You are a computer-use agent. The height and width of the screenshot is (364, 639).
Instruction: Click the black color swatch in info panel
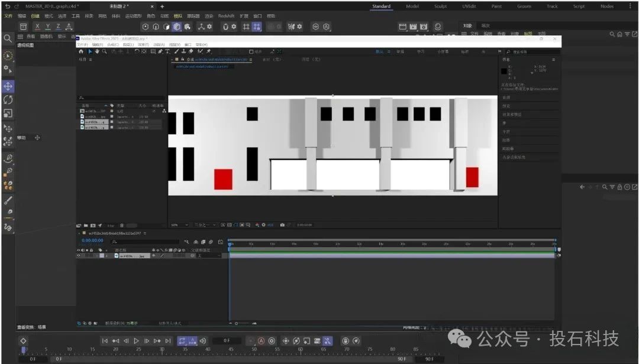pos(504,71)
